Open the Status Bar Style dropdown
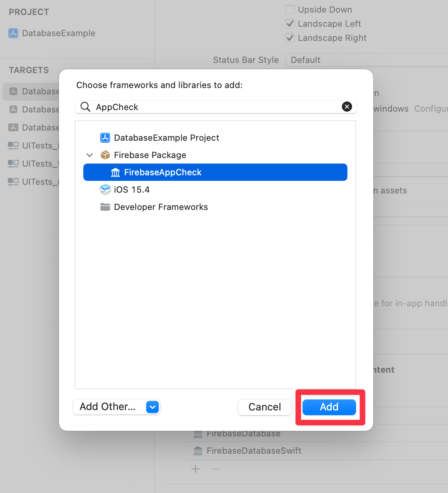448x493 pixels. [365, 60]
